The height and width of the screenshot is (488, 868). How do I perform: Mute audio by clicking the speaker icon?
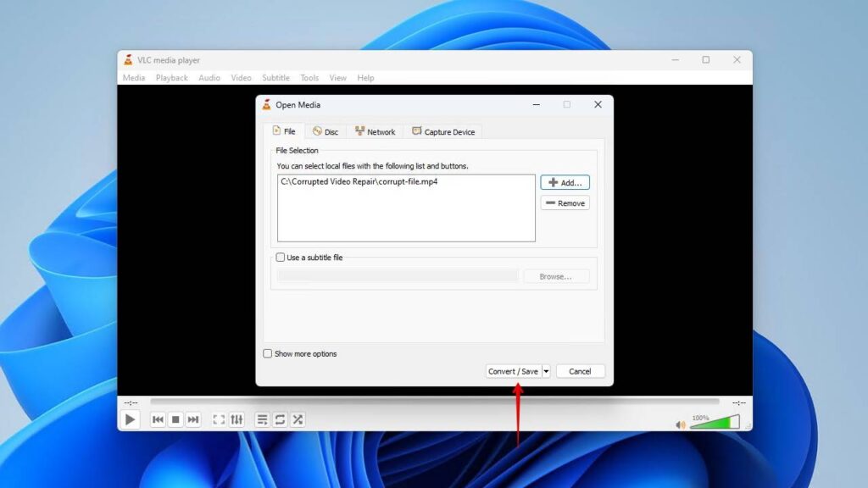click(680, 423)
